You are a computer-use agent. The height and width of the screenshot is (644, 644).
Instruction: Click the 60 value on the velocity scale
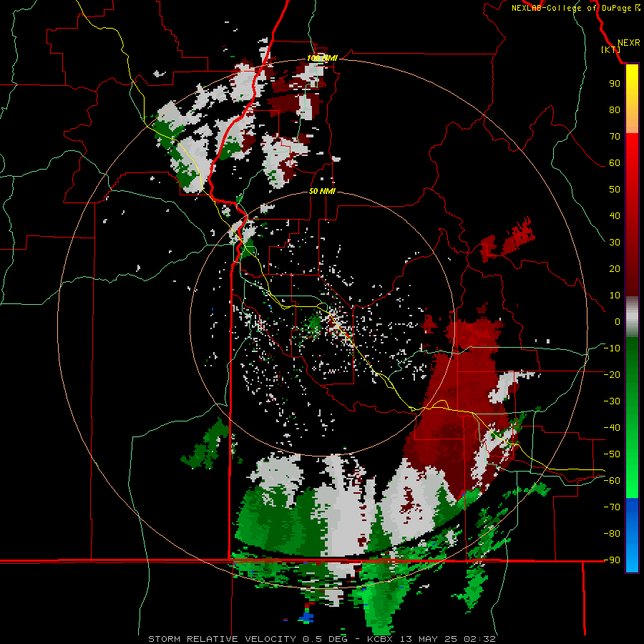click(615, 162)
